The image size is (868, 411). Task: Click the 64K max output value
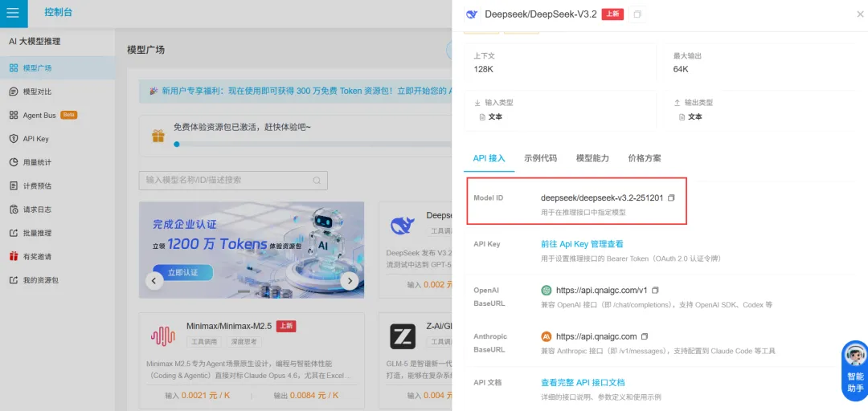[681, 70]
